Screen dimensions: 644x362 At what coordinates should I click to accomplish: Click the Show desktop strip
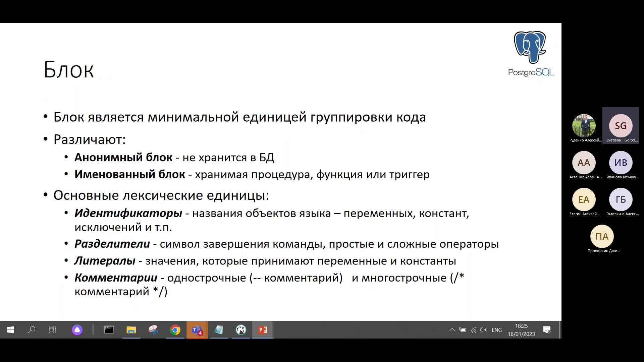pos(559,330)
